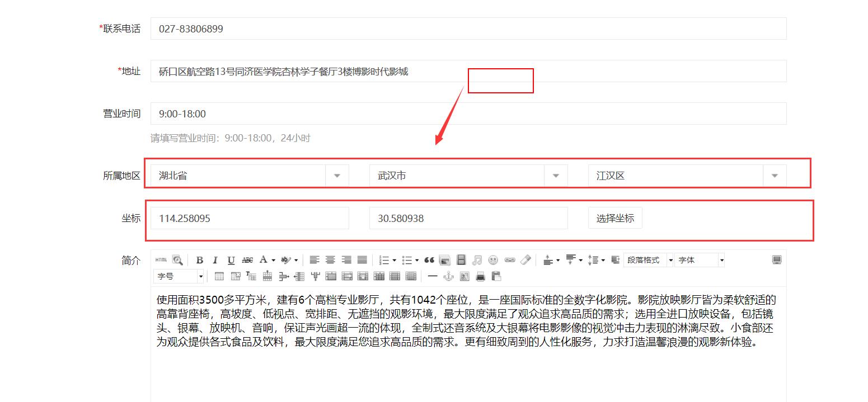The width and height of the screenshot is (868, 402).
Task: Insert image via picture icon
Action: click(445, 260)
